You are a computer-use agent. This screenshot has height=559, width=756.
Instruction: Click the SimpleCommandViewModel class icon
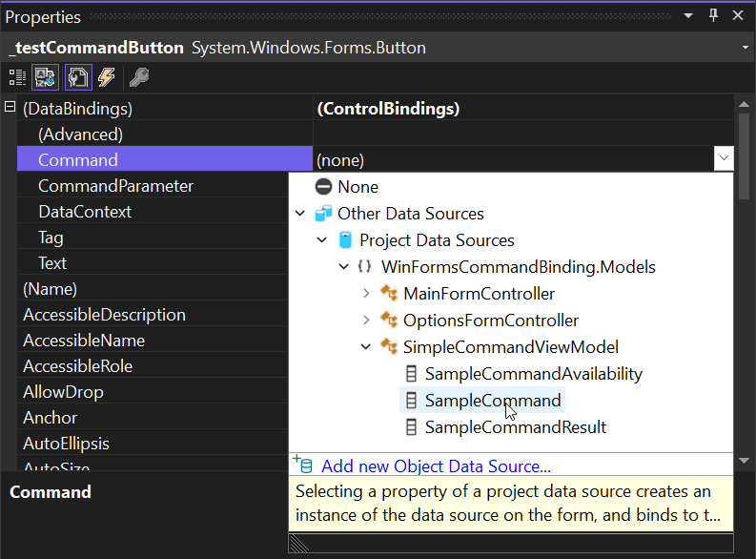pos(389,346)
